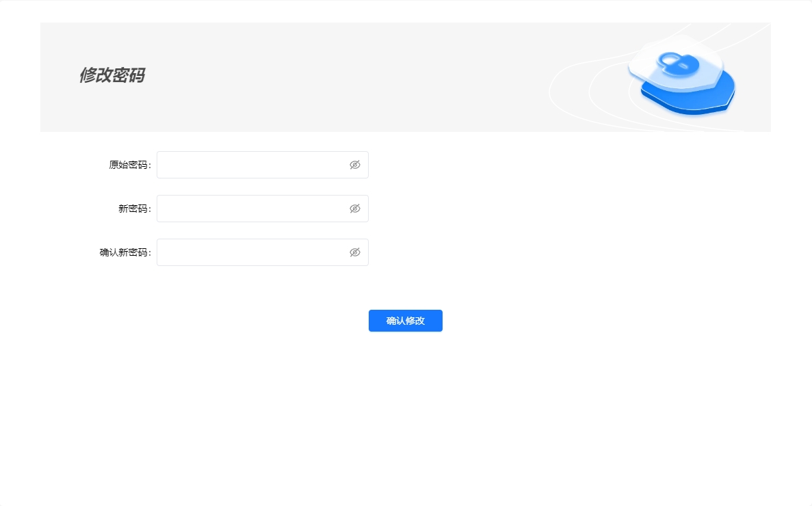Click the 新密码 field label
This screenshot has height=506, width=812.
tap(134, 209)
